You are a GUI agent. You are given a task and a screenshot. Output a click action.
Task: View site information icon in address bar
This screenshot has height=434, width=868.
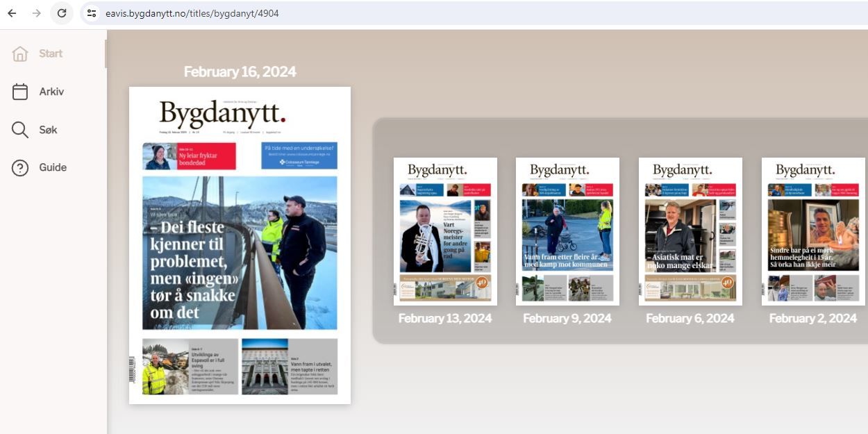92,13
